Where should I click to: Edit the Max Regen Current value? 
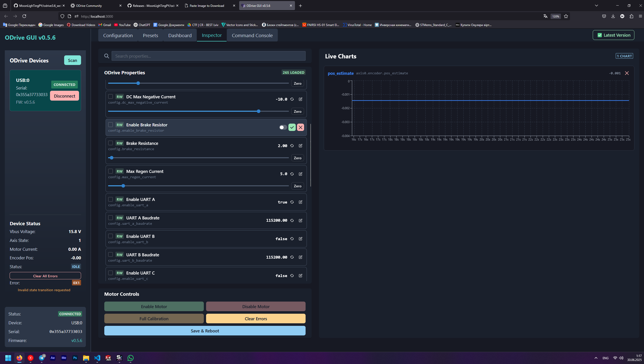[301, 174]
